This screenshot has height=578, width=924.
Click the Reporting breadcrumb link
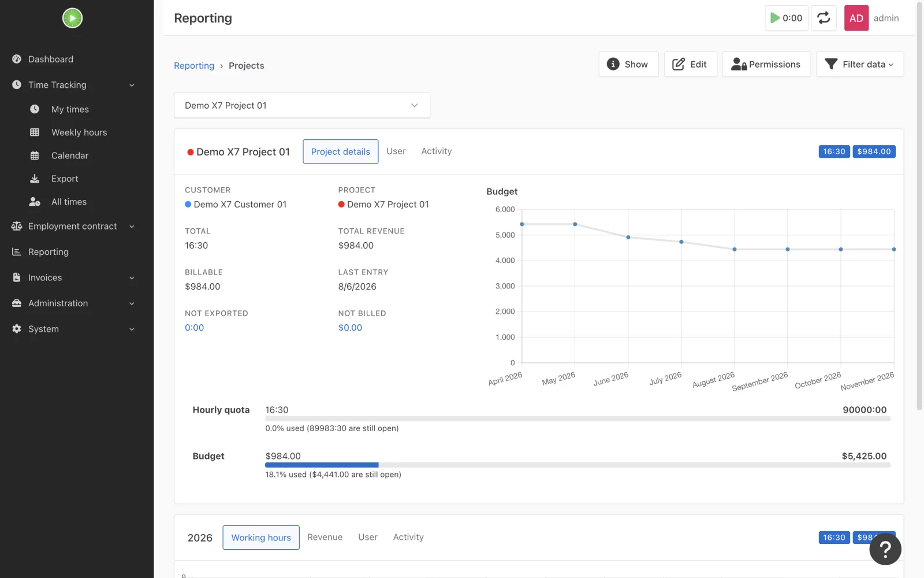194,65
